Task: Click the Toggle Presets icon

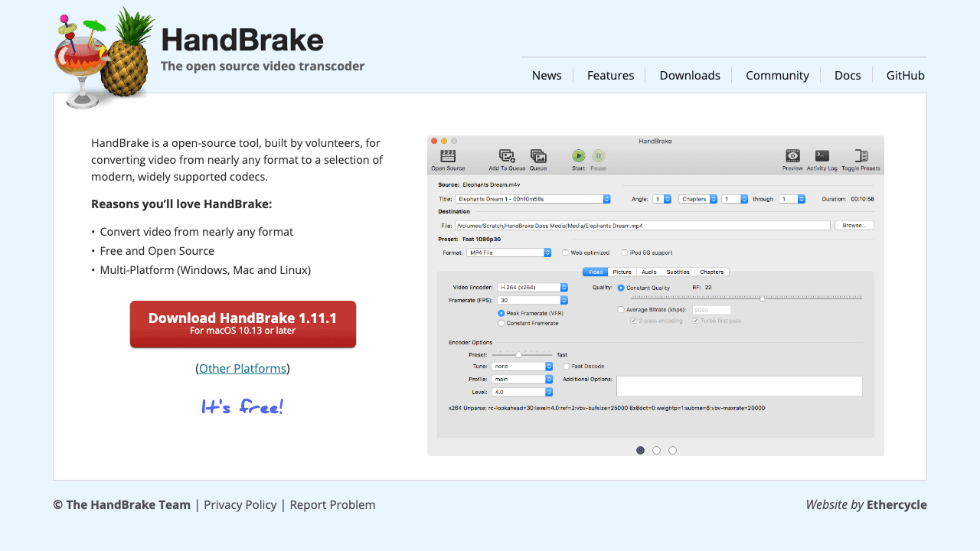Action: point(861,155)
